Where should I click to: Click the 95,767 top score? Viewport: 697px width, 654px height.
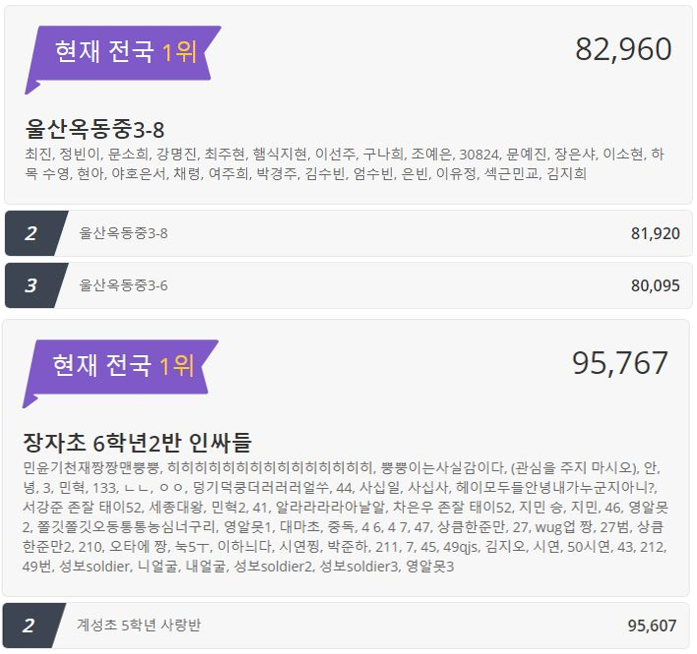[x=620, y=363]
